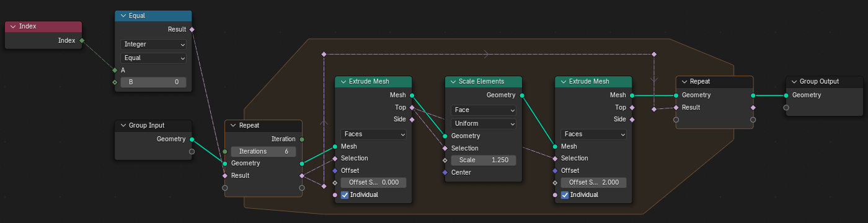Click the Scale value slider showing 1.250

point(484,160)
